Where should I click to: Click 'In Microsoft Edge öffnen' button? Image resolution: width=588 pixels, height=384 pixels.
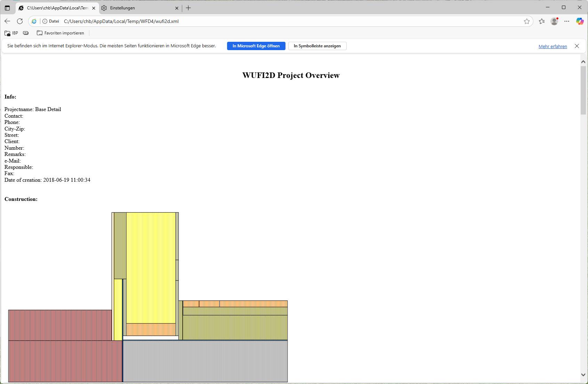click(x=256, y=46)
